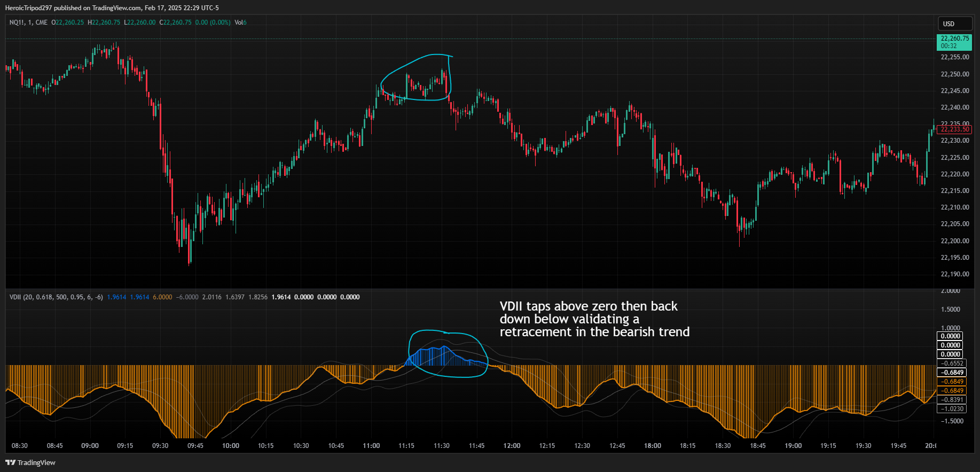
Task: Click the VDII (20, 0.618, 500, 0.95, 6, -6) indicator title
Action: tap(56, 297)
